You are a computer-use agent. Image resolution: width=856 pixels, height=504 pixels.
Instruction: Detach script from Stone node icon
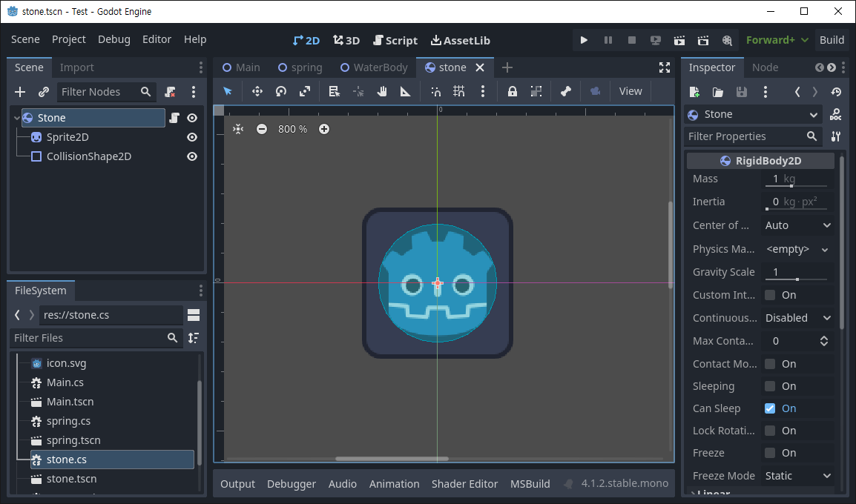171,92
